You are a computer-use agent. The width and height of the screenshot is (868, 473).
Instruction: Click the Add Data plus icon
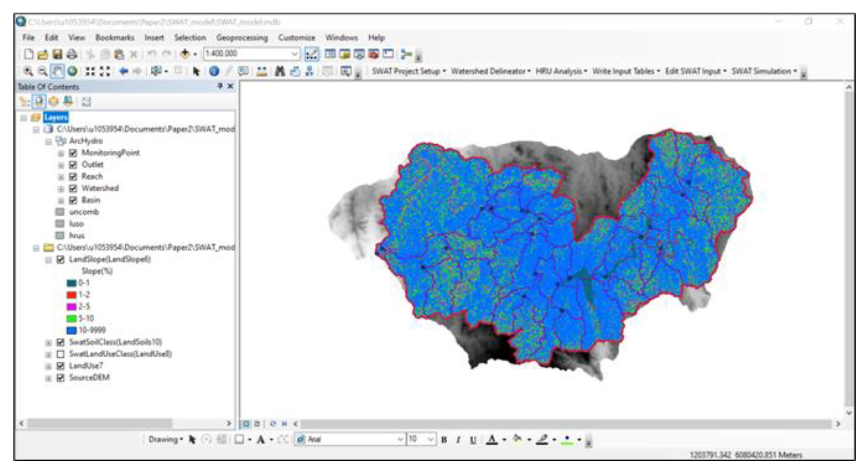click(185, 54)
